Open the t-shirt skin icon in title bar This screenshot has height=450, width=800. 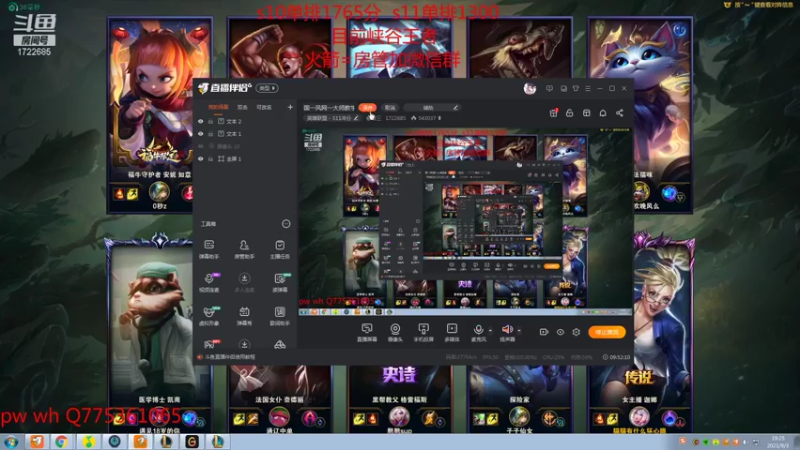pyautogui.click(x=576, y=88)
